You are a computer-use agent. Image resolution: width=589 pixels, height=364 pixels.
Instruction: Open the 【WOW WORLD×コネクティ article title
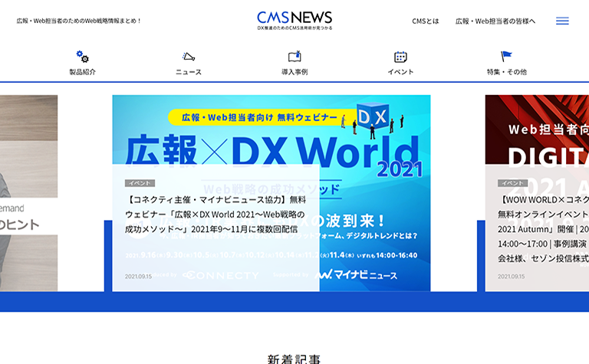coord(543,229)
